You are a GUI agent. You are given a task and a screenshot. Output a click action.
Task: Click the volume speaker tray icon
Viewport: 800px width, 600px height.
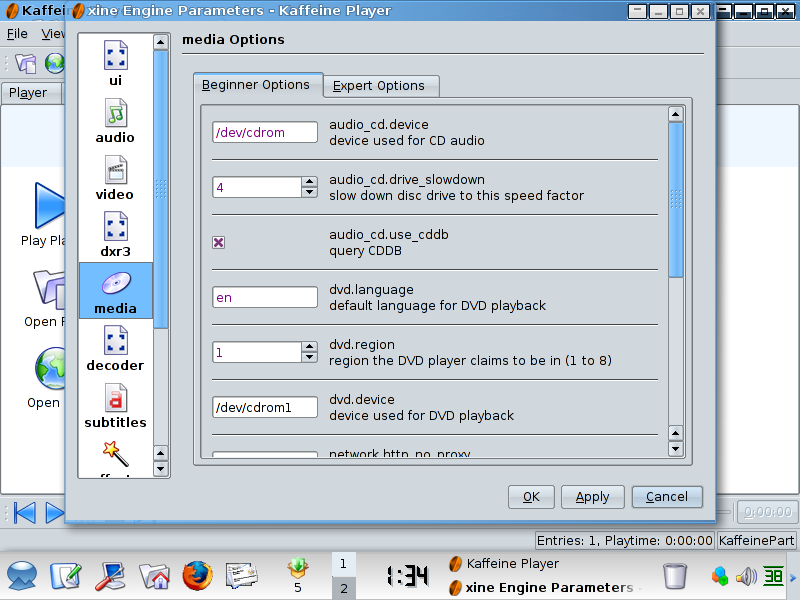click(746, 576)
